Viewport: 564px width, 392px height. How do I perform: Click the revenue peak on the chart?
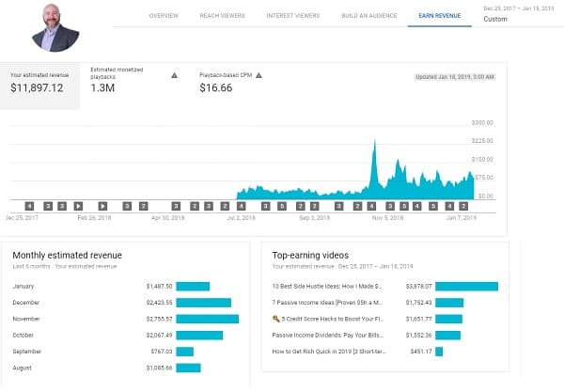[373, 143]
